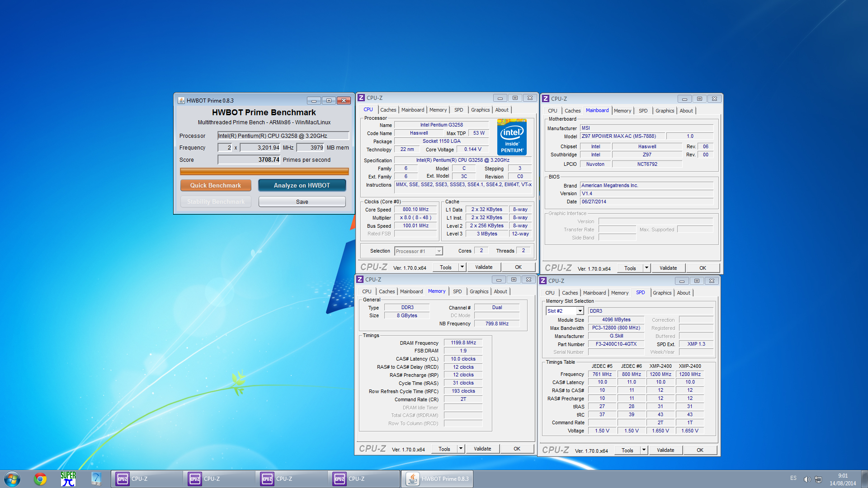Viewport: 868px width, 488px height.
Task: Click the Core Speed value 800.10 MHz
Action: tap(415, 209)
